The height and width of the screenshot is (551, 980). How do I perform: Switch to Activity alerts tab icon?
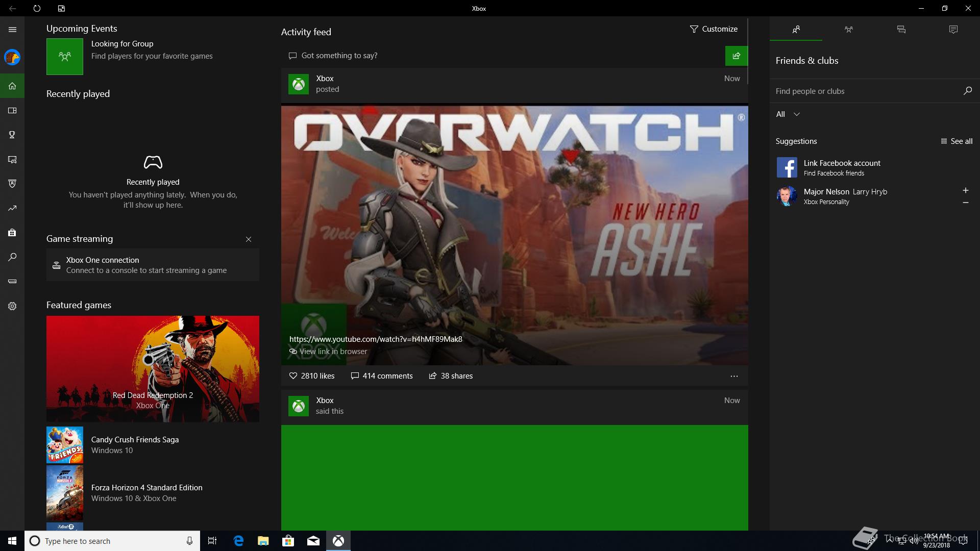[x=953, y=30]
